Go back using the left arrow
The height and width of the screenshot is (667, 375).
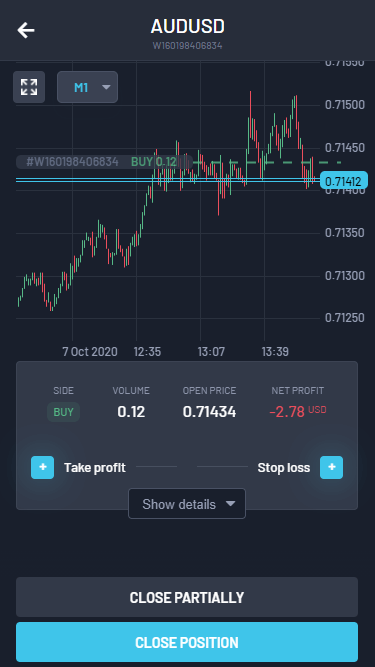(26, 30)
